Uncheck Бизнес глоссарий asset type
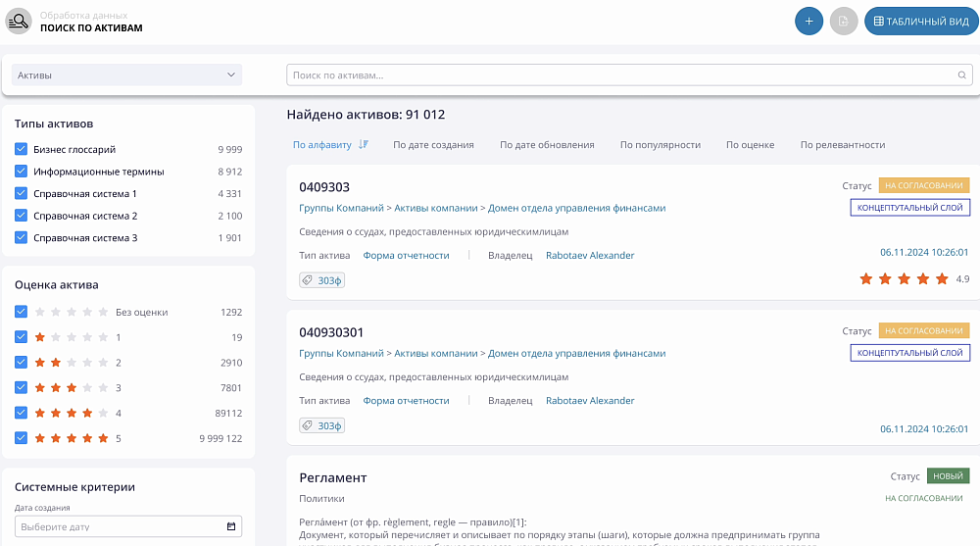 [x=21, y=149]
